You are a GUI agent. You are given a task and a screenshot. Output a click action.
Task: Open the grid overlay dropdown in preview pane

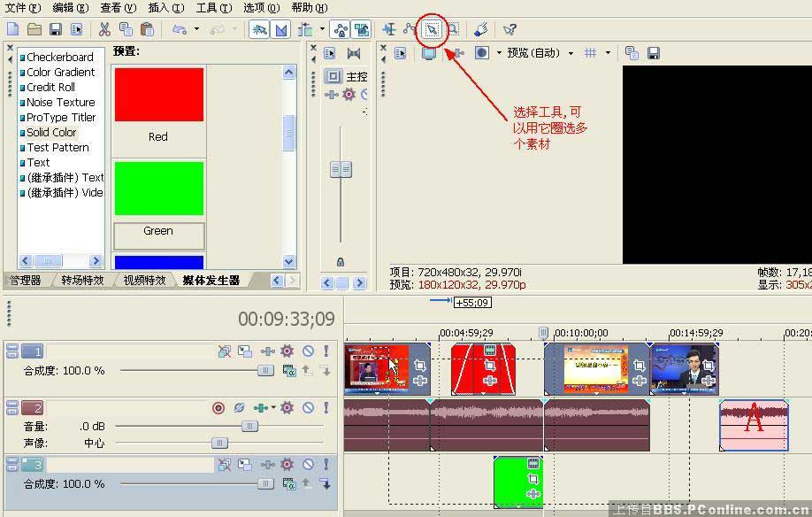point(608,53)
